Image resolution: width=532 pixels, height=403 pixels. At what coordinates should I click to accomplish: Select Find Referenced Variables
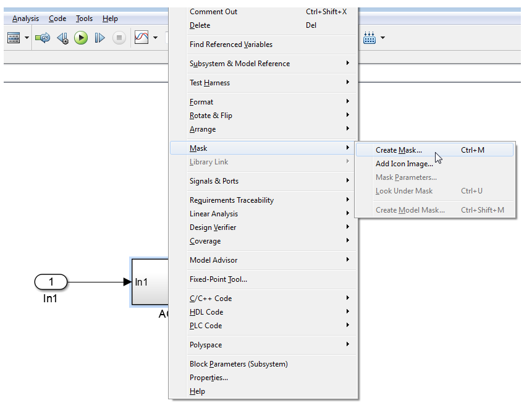(263, 45)
